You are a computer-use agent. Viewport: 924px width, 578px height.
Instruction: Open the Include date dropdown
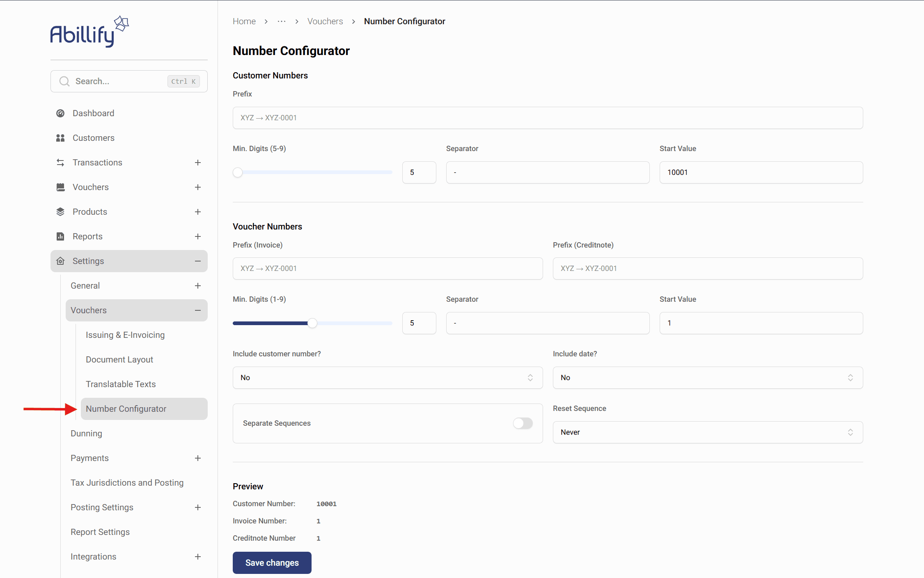(x=707, y=378)
